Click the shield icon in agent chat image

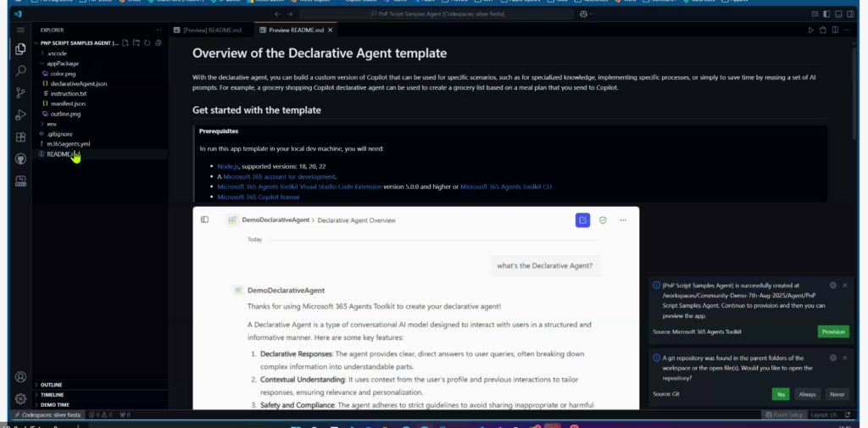603,220
